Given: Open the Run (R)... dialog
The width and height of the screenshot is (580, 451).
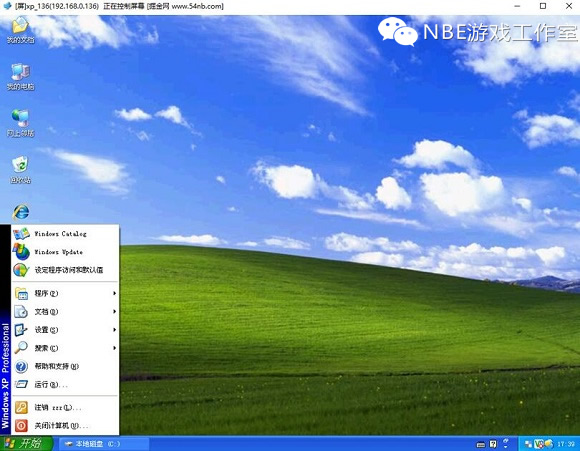Looking at the screenshot, I should (65, 384).
